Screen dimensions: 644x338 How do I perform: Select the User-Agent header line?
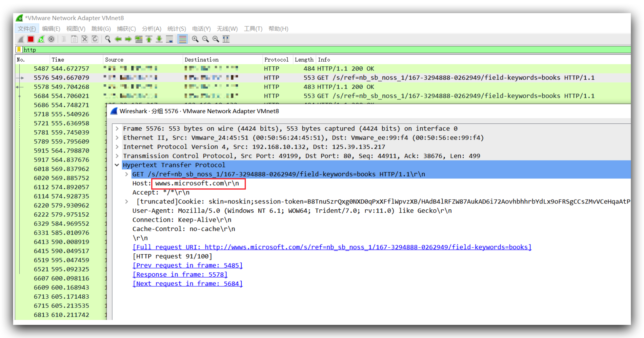292,211
